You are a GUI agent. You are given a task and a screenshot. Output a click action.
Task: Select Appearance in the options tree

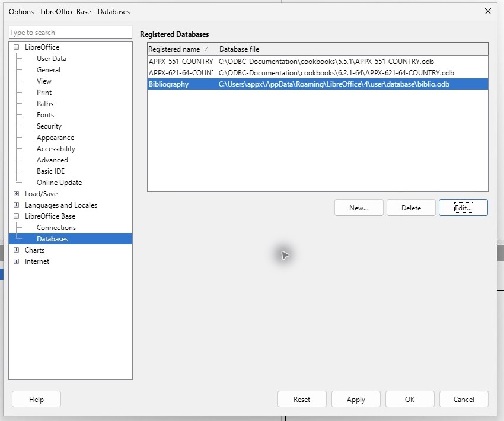point(55,137)
